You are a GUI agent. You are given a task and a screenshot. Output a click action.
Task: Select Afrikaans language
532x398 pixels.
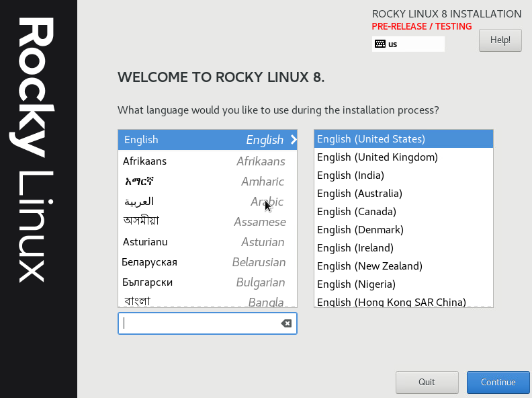click(208, 161)
